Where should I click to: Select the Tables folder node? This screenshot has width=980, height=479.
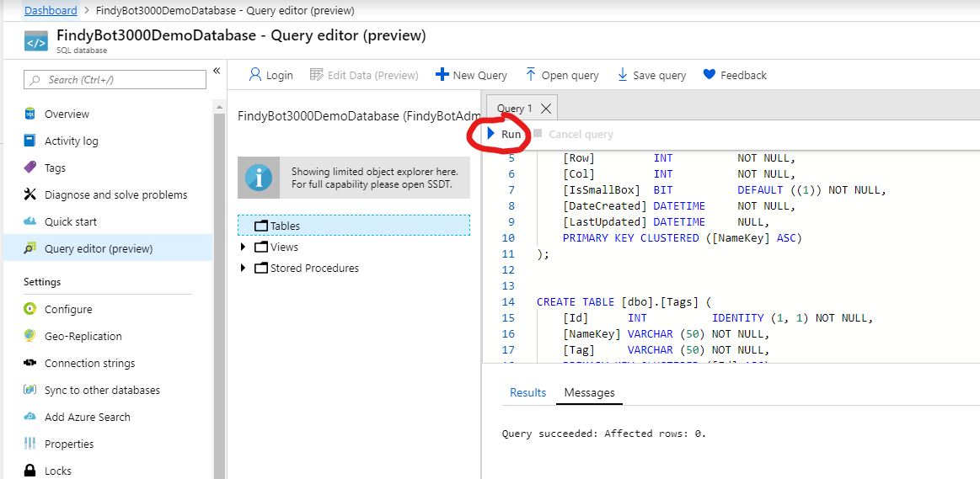click(354, 226)
